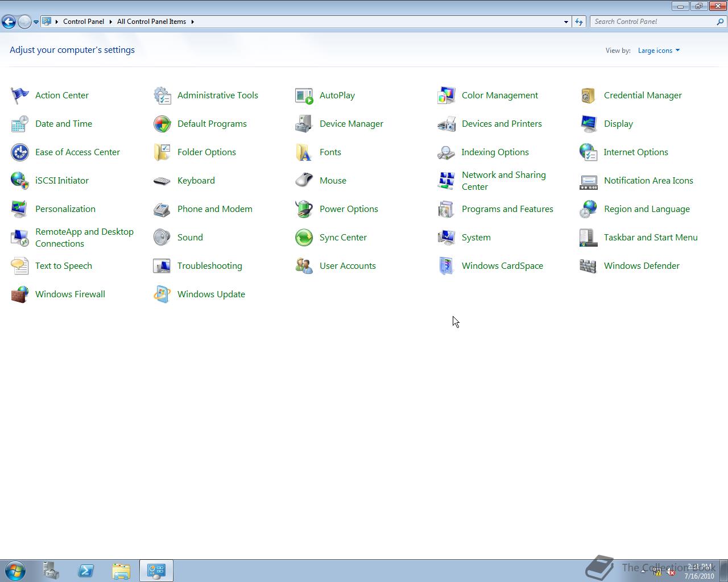Screen dimensions: 728x582
Task: Open the Network and Sharing Center icon
Action: point(446,181)
